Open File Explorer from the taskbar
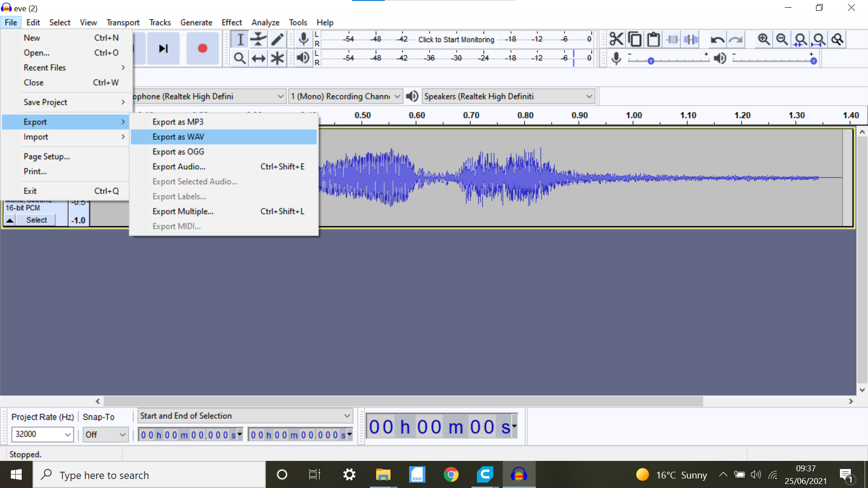 coord(383,474)
